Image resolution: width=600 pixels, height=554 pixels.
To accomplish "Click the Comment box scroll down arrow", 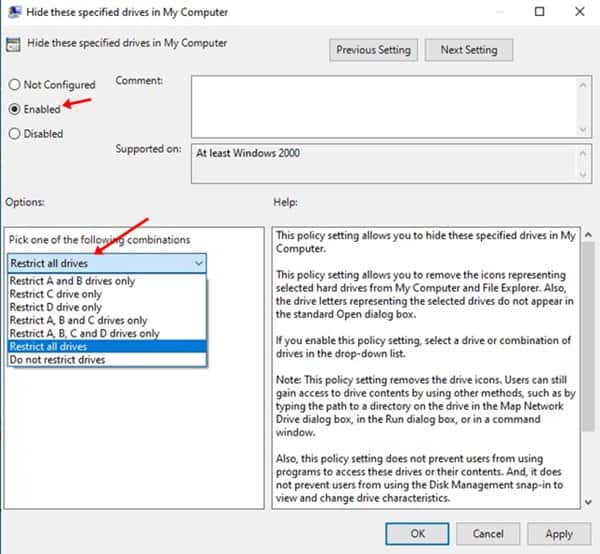I will pyautogui.click(x=582, y=130).
